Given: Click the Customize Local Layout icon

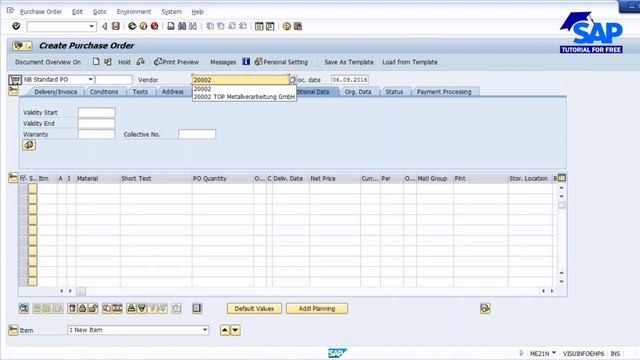Looking at the screenshot, I should point(298,26).
